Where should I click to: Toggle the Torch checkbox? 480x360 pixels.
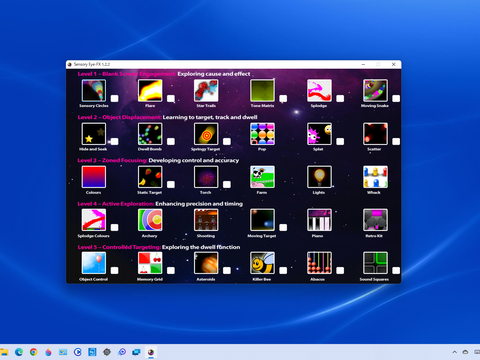tap(227, 184)
